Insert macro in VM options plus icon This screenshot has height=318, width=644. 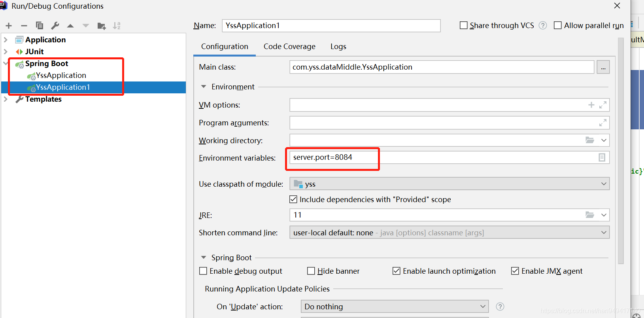(x=591, y=105)
